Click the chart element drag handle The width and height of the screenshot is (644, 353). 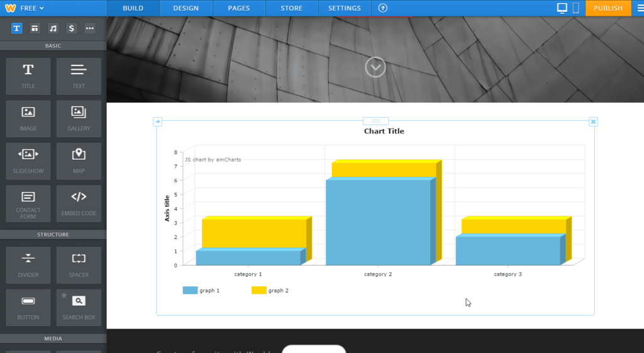(375, 121)
